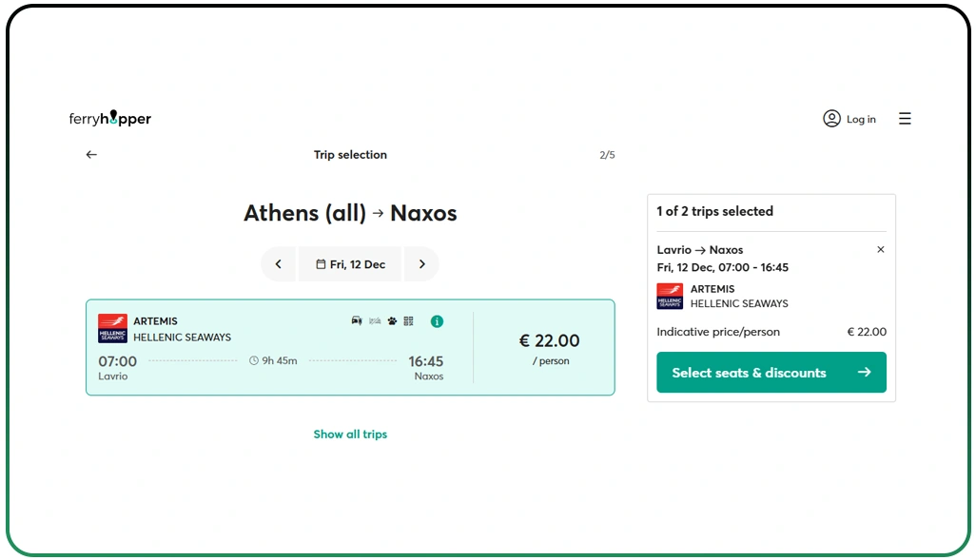Click the pets allowed paw icon
The height and width of the screenshot is (560, 976).
tap(392, 321)
